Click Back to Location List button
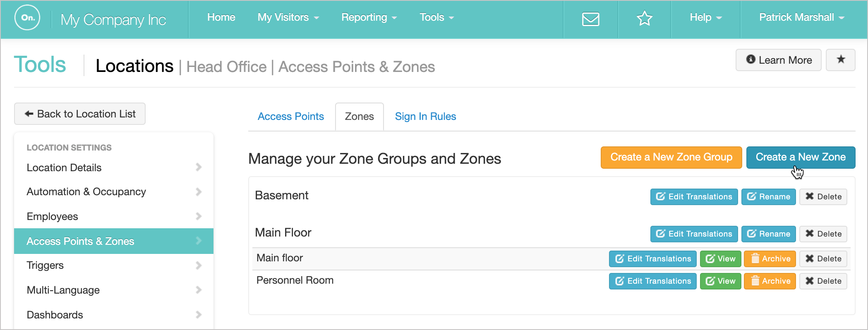Viewport: 868px width, 330px height. coord(80,114)
